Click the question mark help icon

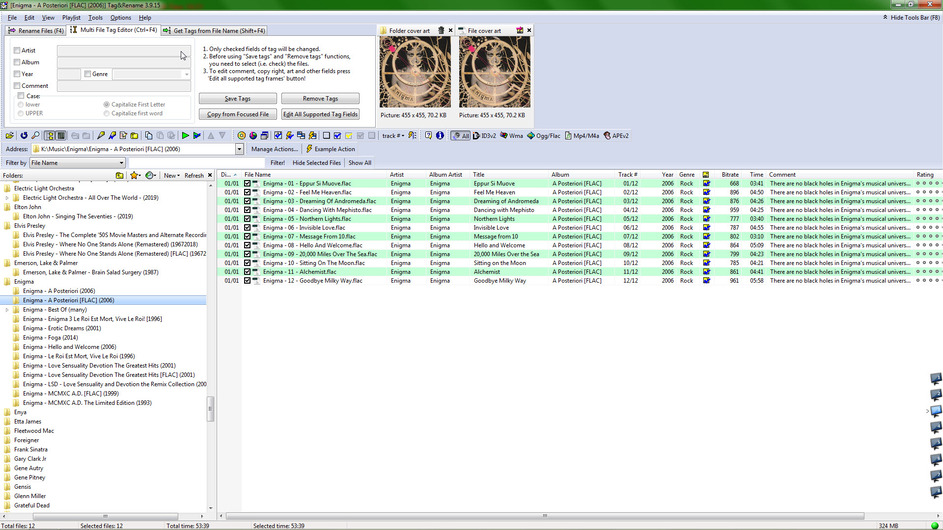click(428, 136)
